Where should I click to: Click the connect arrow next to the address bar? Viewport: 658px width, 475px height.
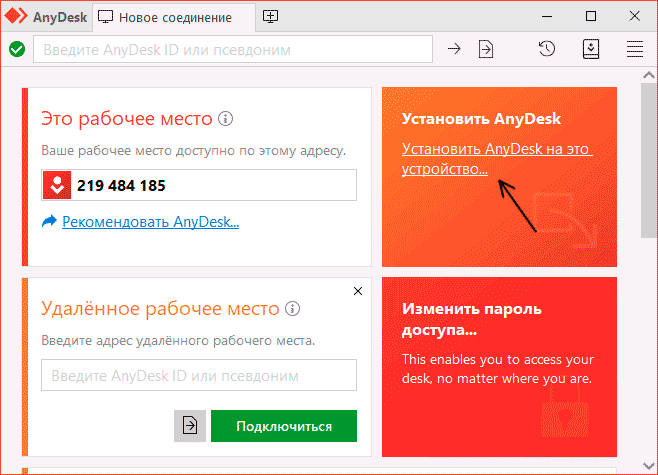(x=454, y=49)
